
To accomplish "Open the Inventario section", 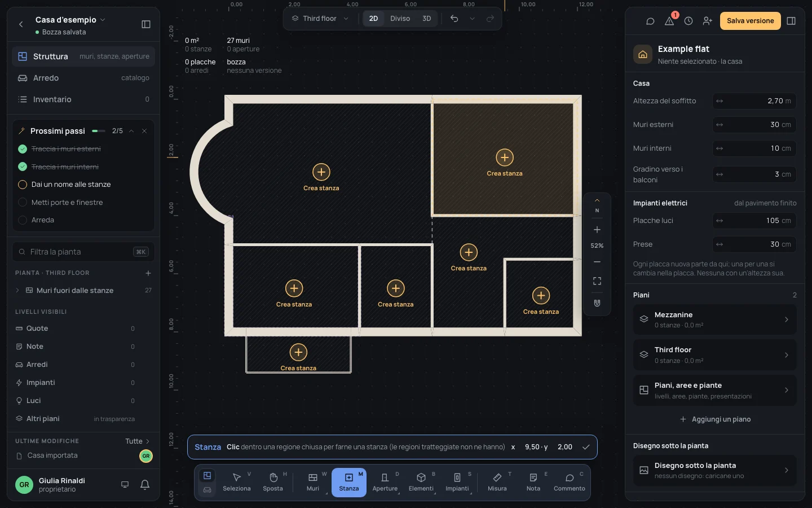I will coord(83,99).
